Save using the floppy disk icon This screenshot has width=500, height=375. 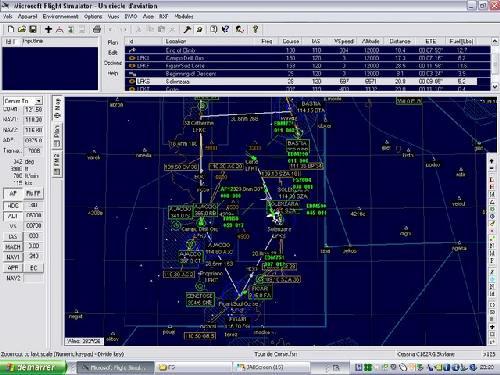click(33, 29)
